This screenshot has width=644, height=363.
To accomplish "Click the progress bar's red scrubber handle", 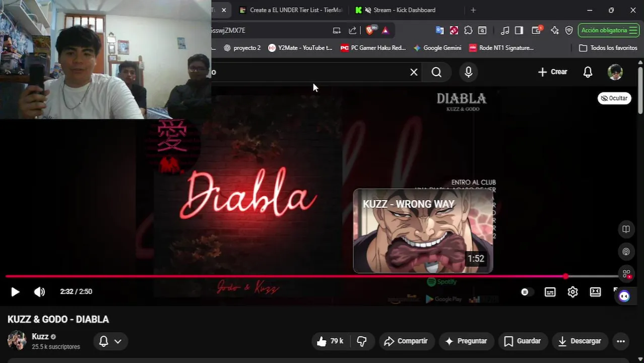I will [x=566, y=276].
